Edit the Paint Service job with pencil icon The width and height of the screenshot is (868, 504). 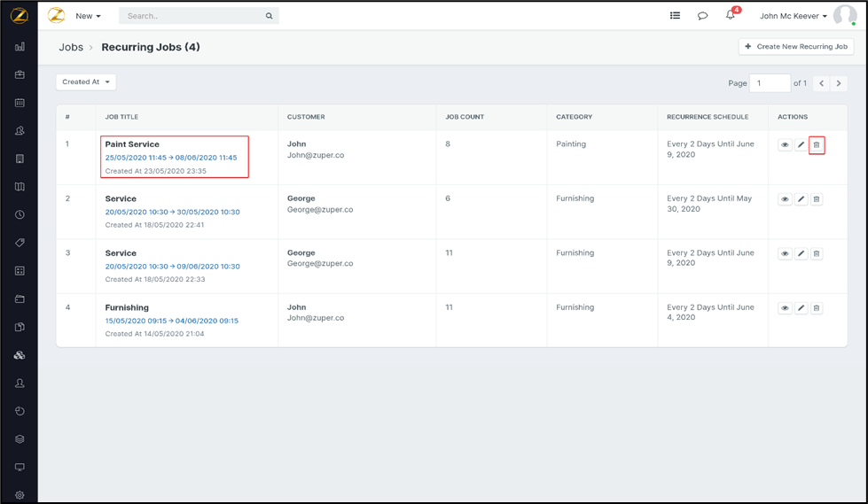click(x=801, y=145)
